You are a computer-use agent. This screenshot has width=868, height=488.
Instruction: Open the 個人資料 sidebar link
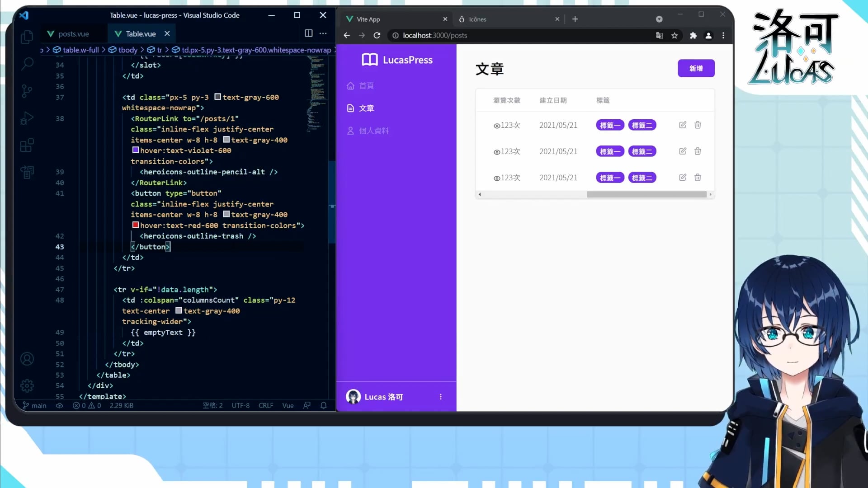tap(373, 131)
